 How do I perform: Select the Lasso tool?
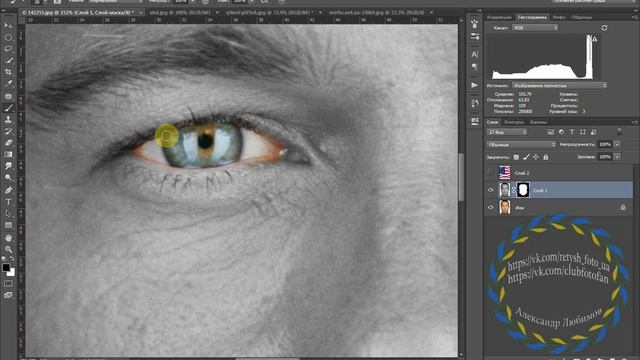click(x=8, y=49)
